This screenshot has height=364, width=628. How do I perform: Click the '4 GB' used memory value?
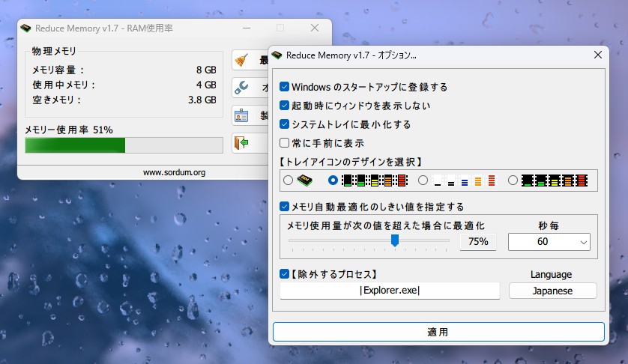tap(206, 85)
